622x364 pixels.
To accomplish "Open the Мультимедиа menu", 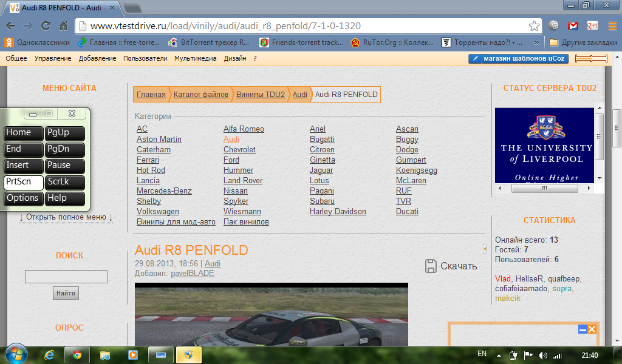I will (195, 58).
